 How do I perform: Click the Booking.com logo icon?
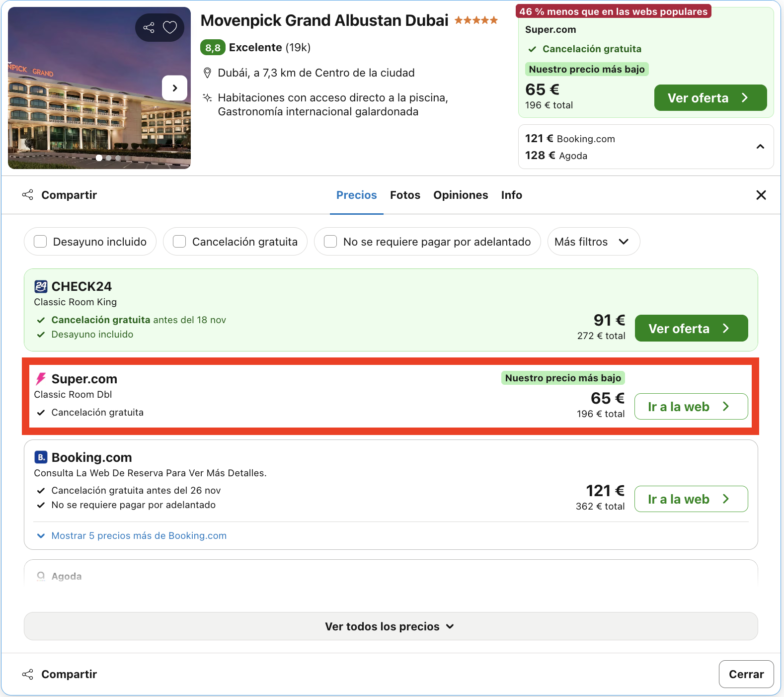tap(41, 457)
